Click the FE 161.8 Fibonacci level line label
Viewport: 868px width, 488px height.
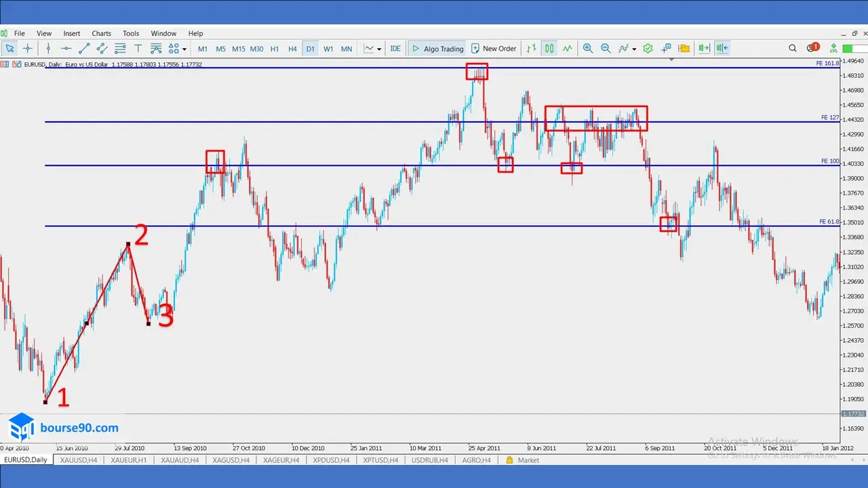click(x=829, y=63)
